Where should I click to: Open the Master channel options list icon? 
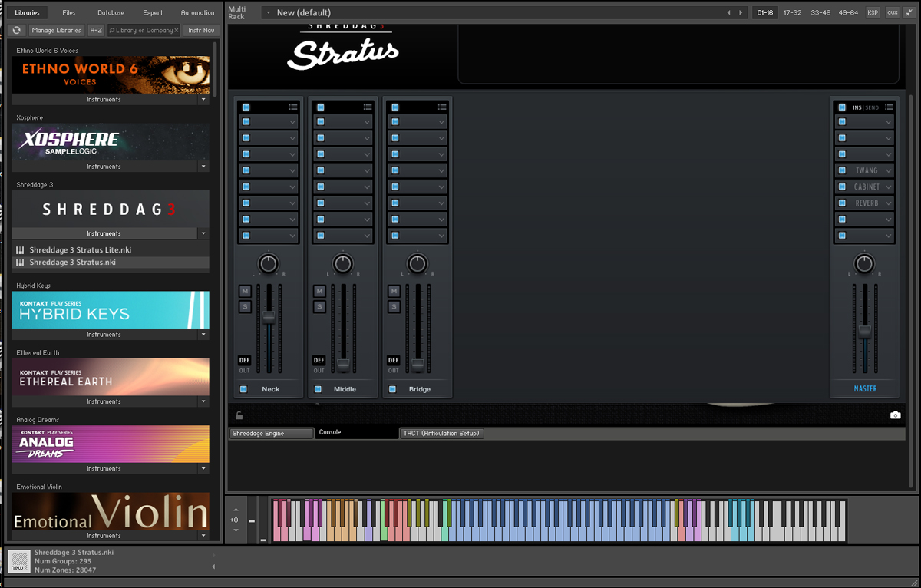[889, 107]
